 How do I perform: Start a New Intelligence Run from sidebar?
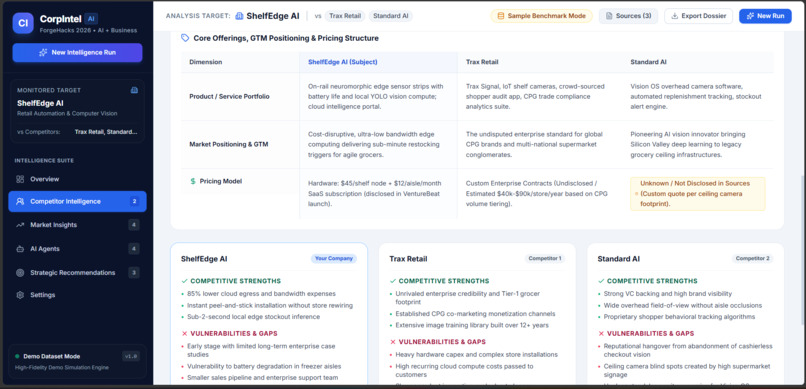coord(78,52)
